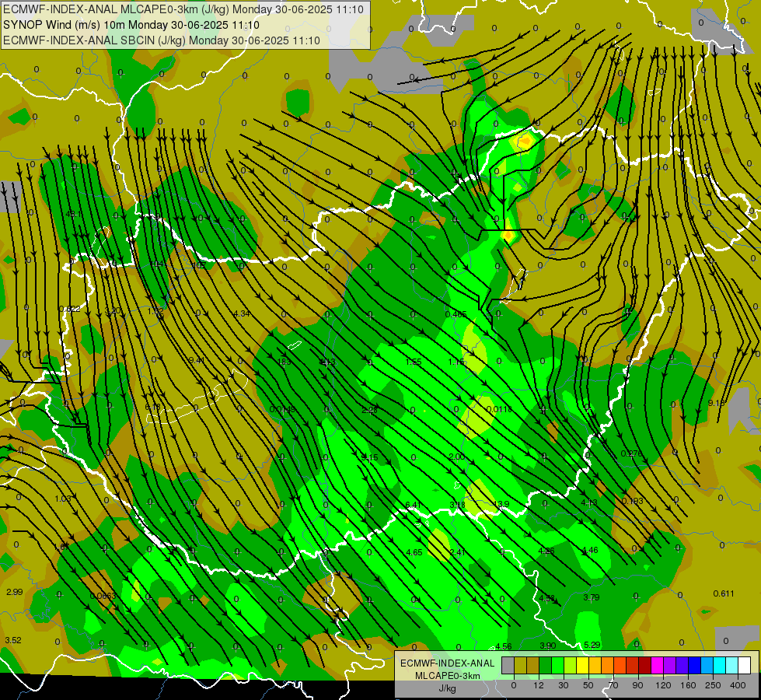Click the map value '9.13'
This screenshot has width=761, height=700.
coord(717,403)
